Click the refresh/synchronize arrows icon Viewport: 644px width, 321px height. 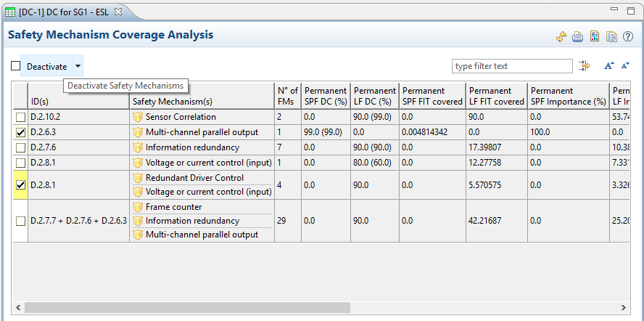tap(561, 36)
